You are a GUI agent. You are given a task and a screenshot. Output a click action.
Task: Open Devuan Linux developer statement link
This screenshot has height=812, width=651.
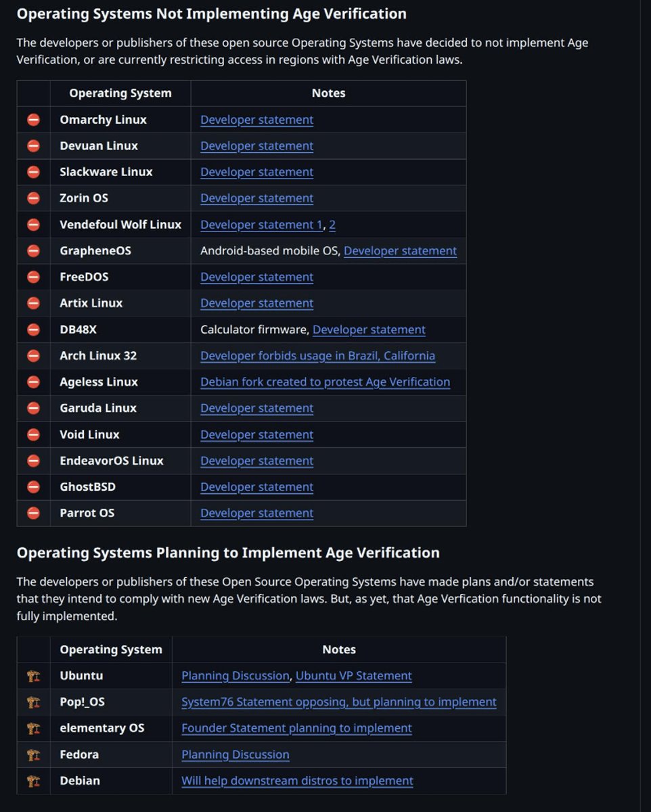point(256,146)
